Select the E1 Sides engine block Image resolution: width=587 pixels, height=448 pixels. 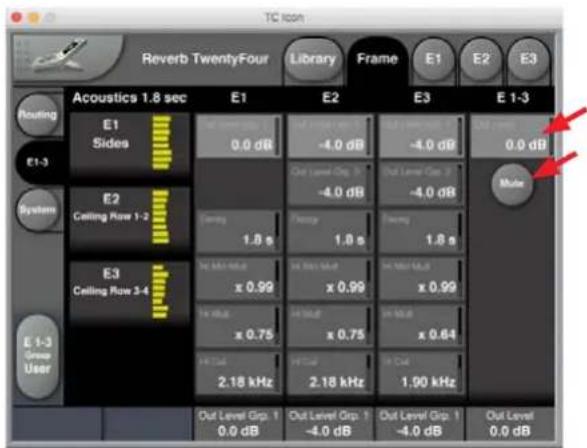click(x=130, y=145)
